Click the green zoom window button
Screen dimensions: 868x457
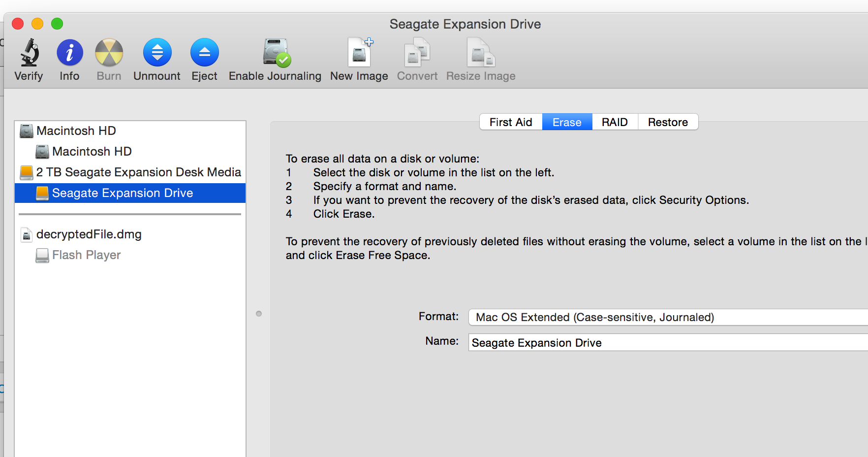[x=57, y=24]
